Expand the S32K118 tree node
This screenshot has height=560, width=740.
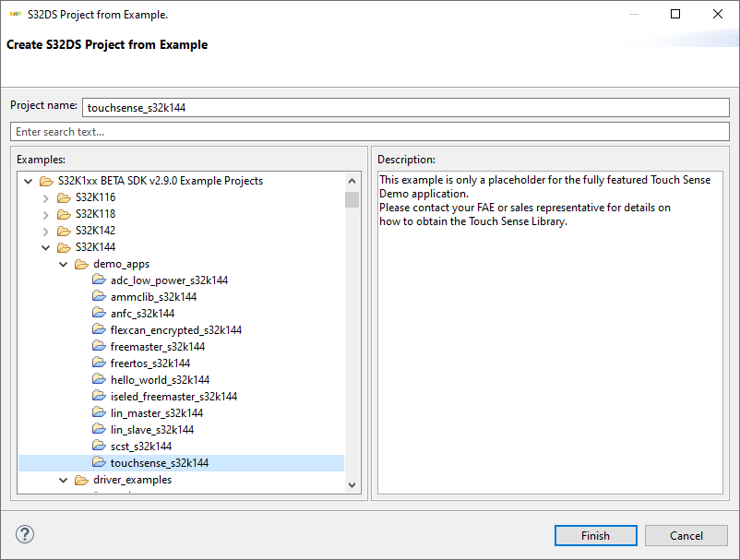point(46,213)
